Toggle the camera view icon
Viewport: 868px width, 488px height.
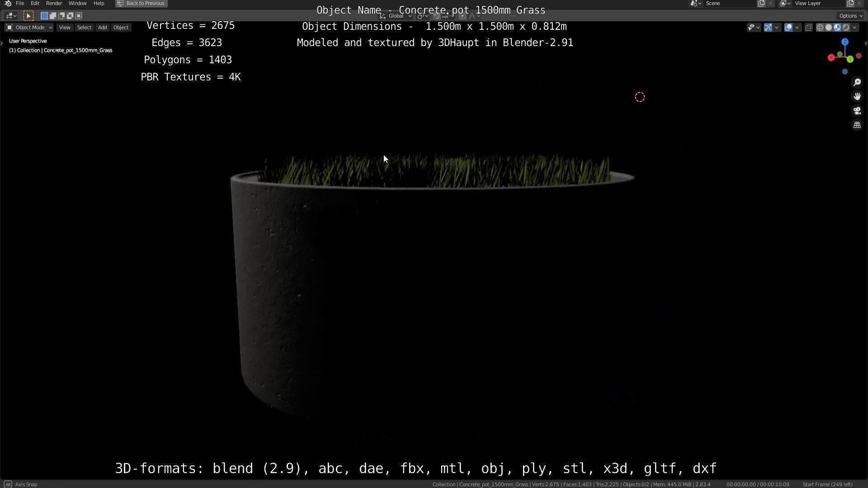click(857, 111)
